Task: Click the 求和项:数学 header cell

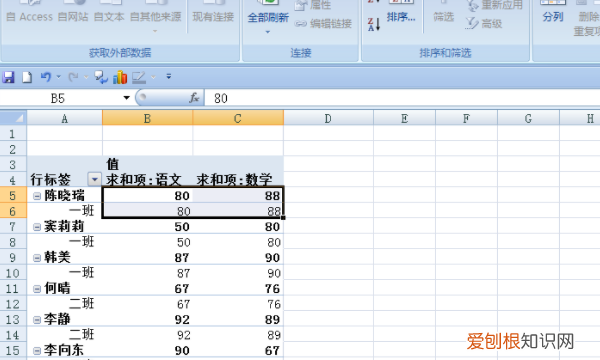Action: [x=238, y=179]
